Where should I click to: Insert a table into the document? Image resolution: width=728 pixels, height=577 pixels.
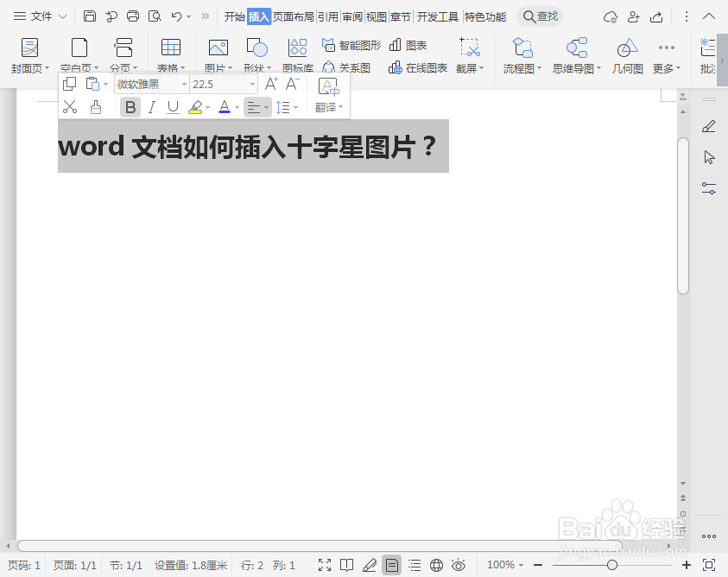170,52
